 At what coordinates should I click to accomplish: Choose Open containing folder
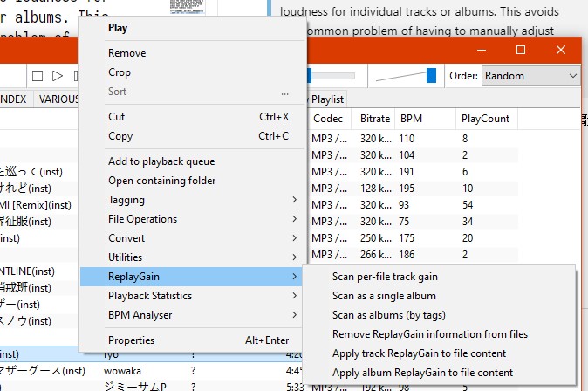coord(192,181)
